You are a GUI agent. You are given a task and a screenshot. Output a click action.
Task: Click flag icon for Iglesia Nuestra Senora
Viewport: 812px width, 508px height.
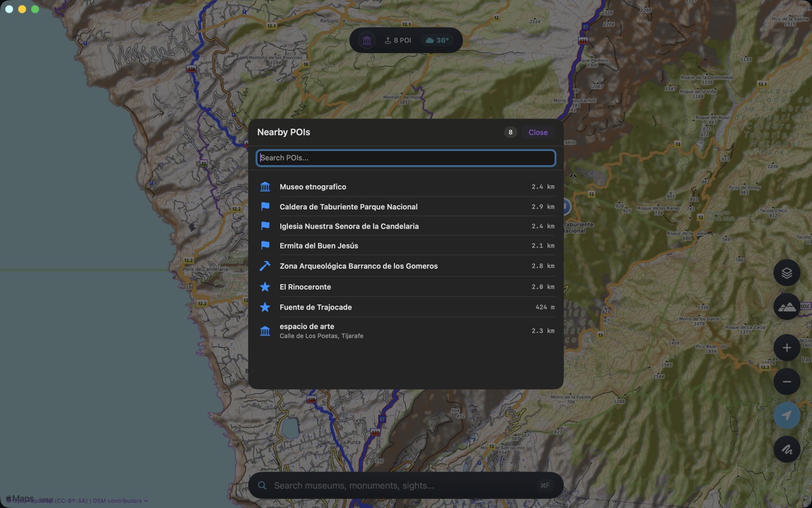(265, 226)
